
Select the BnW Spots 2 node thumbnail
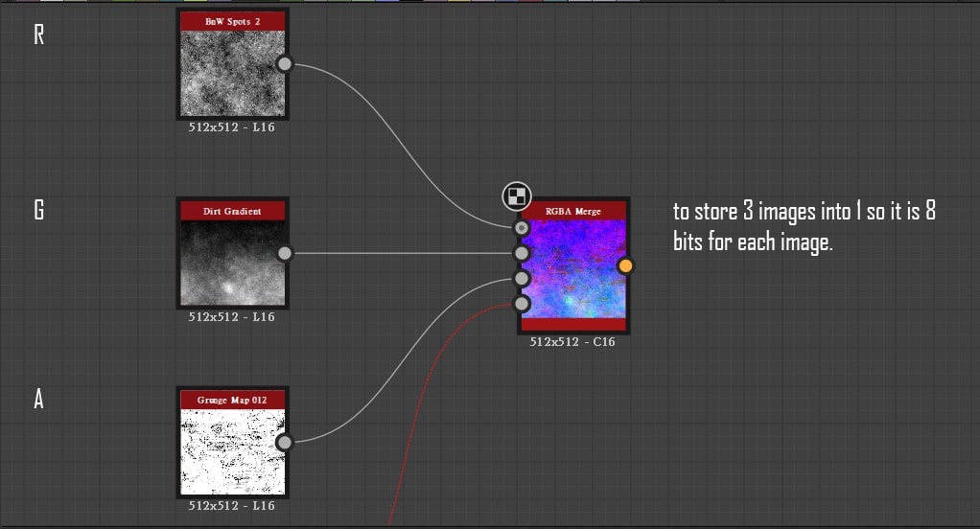coord(232,73)
